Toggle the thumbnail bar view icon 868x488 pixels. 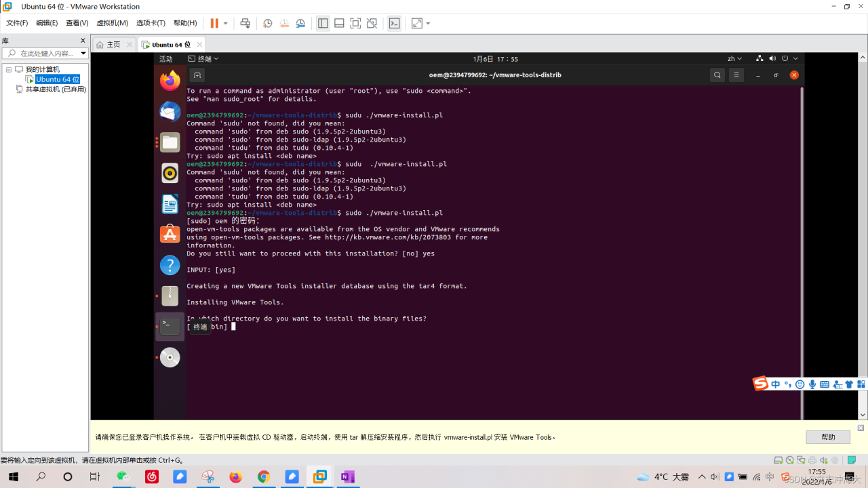[339, 23]
